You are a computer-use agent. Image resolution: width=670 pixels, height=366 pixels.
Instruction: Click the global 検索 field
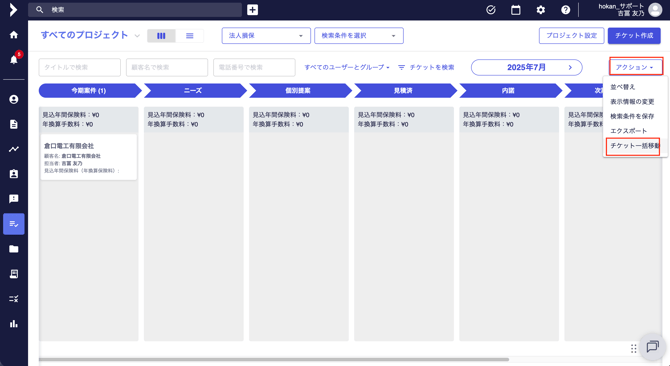click(x=135, y=9)
